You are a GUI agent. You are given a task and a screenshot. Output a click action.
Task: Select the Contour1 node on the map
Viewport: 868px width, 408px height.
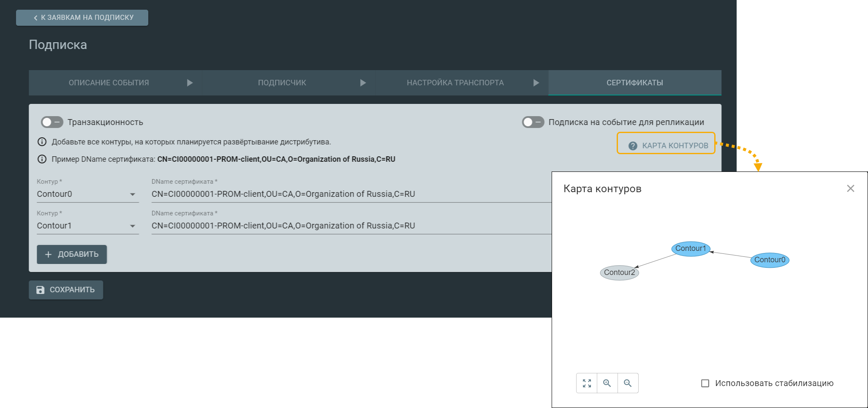(690, 248)
